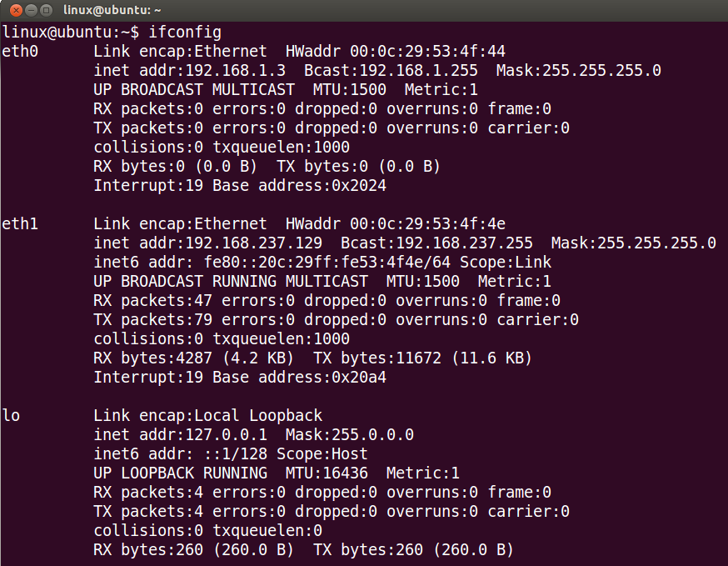Click eth1 inet address 192.168.237.129
The height and width of the screenshot is (566, 728).
point(253,243)
